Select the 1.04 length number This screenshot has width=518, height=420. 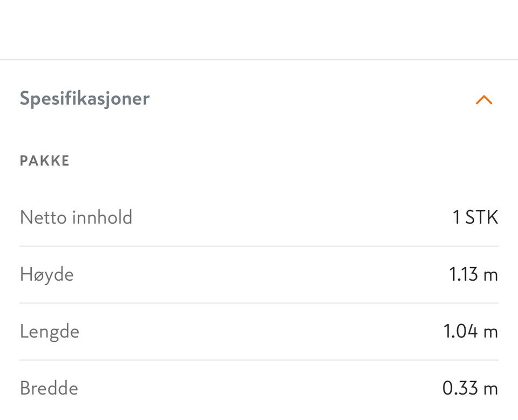click(x=461, y=331)
